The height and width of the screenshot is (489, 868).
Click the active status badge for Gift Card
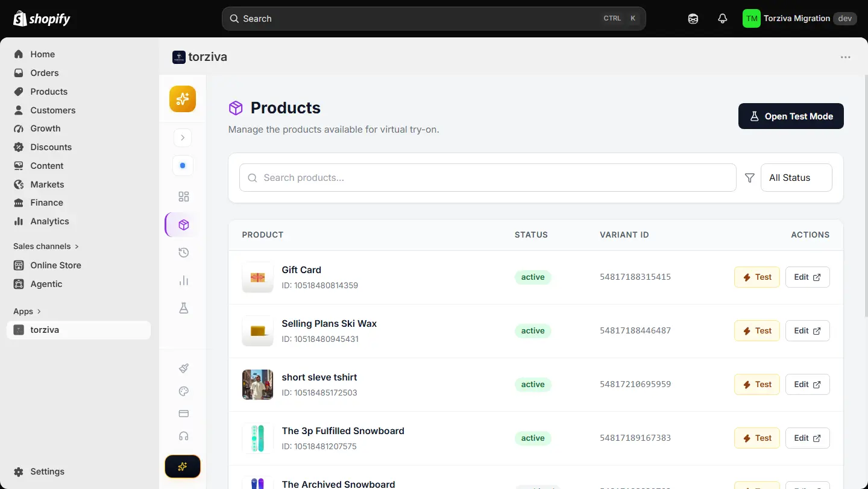(533, 277)
